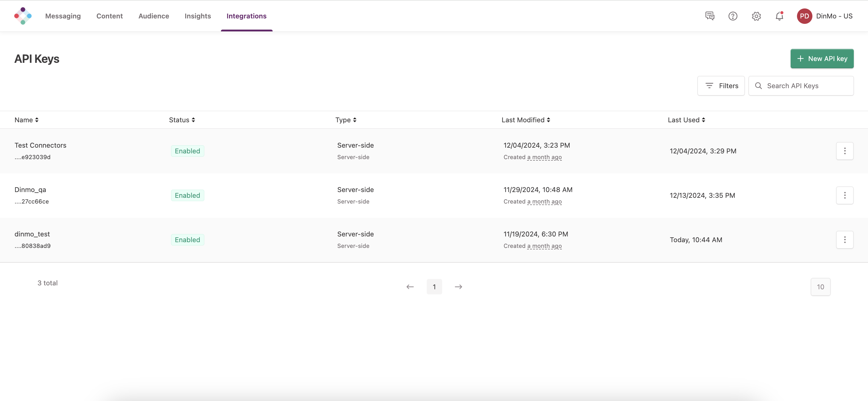Open the feedback chat icon

click(710, 16)
